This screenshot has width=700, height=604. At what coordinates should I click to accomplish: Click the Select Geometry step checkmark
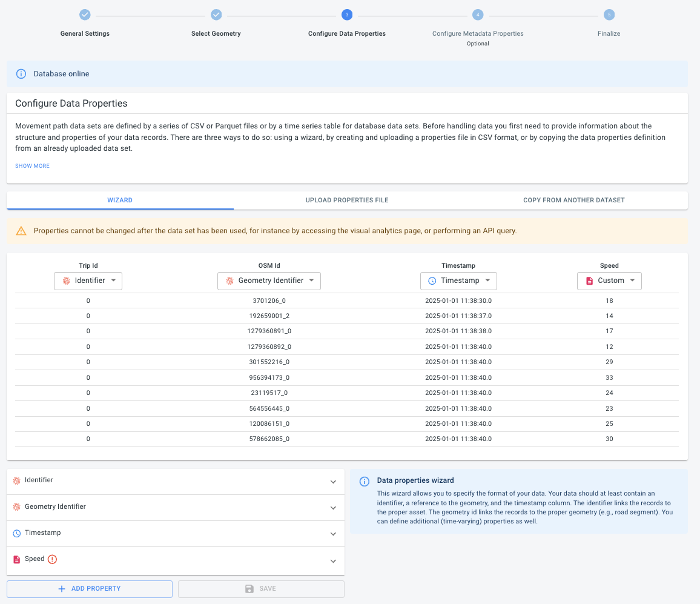216,15
